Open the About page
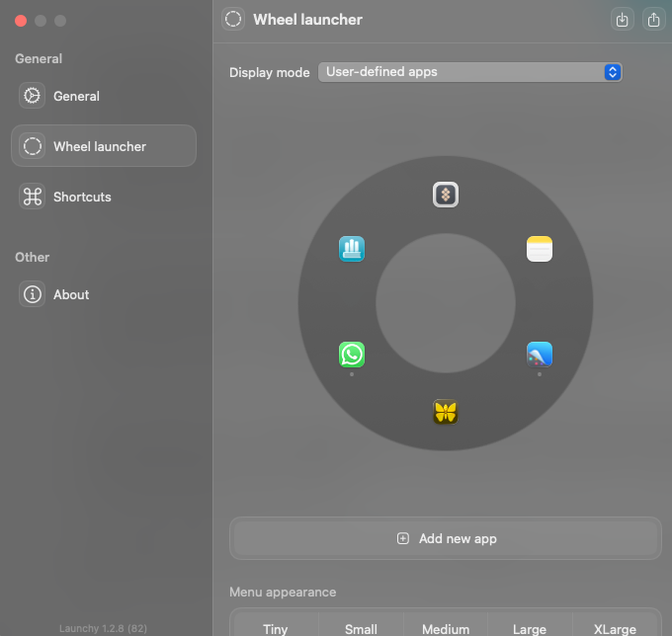This screenshot has width=672, height=636. pyautogui.click(x=104, y=294)
